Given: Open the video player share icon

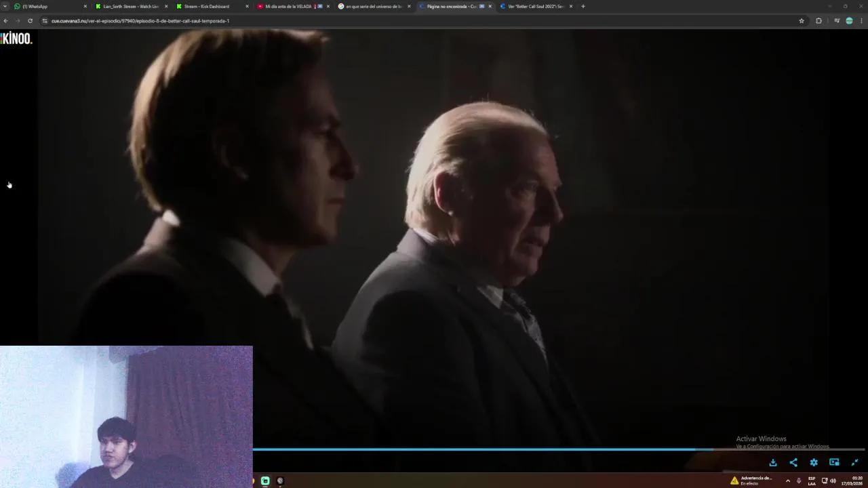Looking at the screenshot, I should [793, 462].
